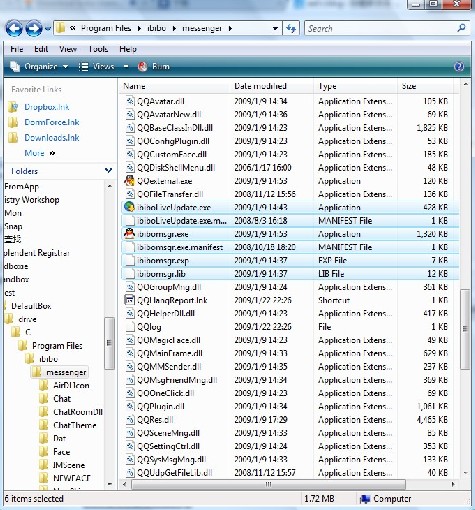Select the QQexternal.exe penguin icon

tap(129, 181)
